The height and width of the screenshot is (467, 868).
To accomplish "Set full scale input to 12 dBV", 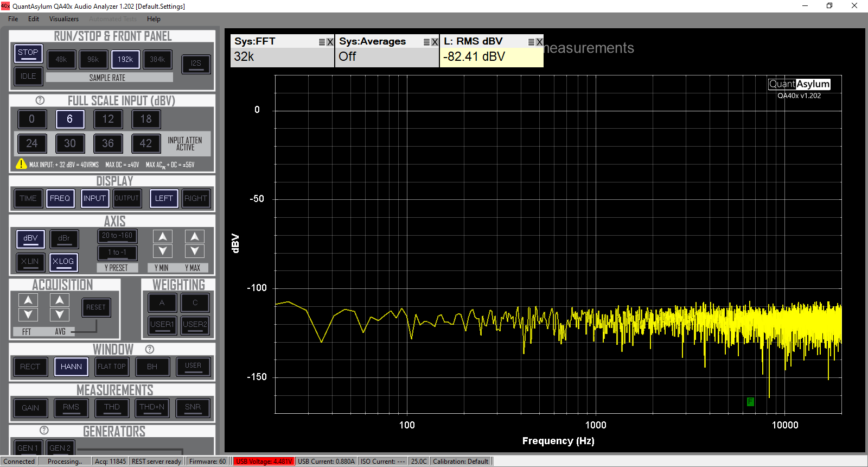I will (x=108, y=119).
